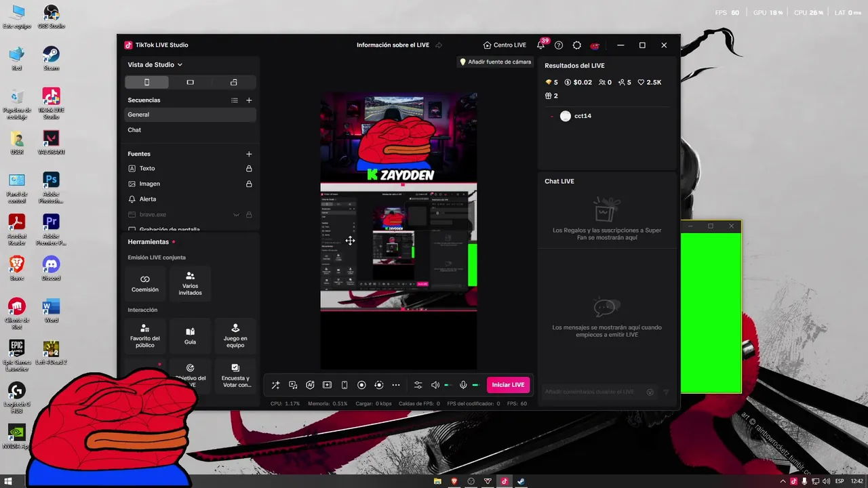This screenshot has height=488, width=868.
Task: Open TikTok LIVE Studio settings gear
Action: point(576,45)
